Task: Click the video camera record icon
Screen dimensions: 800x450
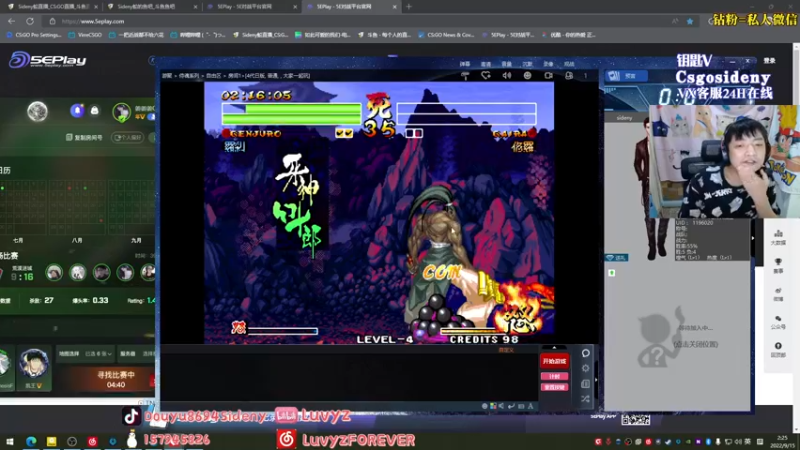Action: pyautogui.click(x=548, y=76)
